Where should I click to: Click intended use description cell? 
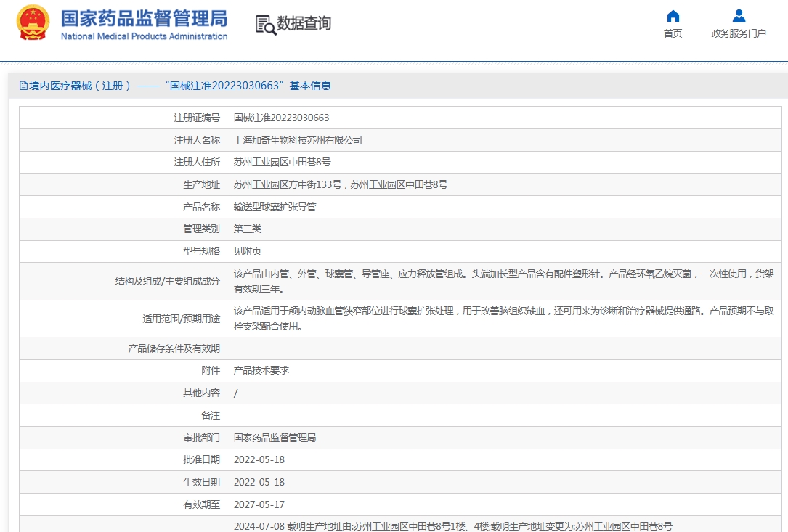point(504,319)
